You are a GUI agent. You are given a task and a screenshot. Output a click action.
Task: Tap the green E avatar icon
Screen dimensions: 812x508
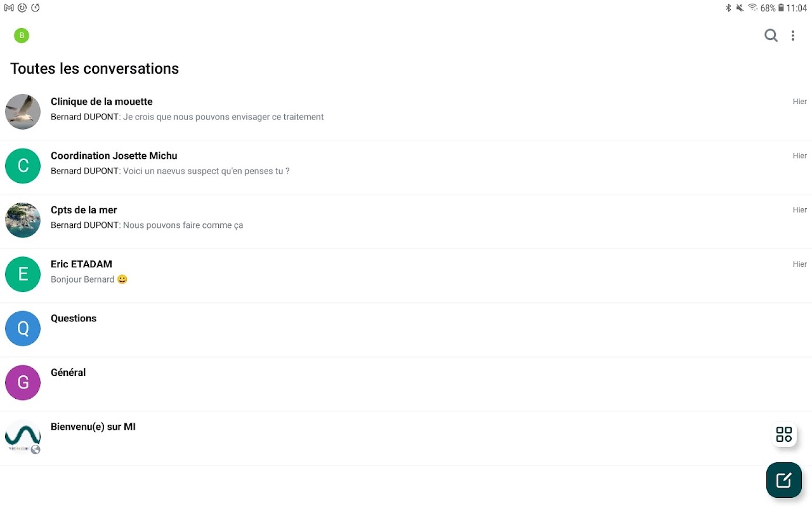(23, 274)
